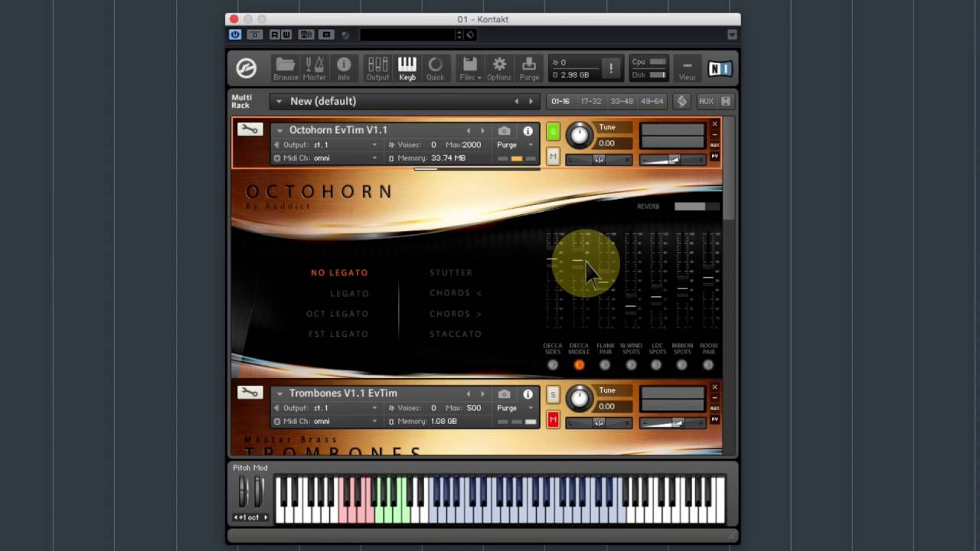The width and height of the screenshot is (980, 551).
Task: Switch to rack page 01-16
Action: click(560, 101)
